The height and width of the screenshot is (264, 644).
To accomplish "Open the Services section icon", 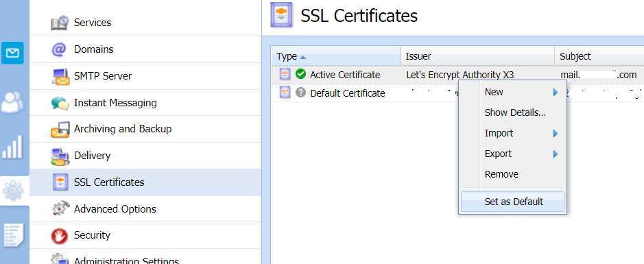I will 60,23.
